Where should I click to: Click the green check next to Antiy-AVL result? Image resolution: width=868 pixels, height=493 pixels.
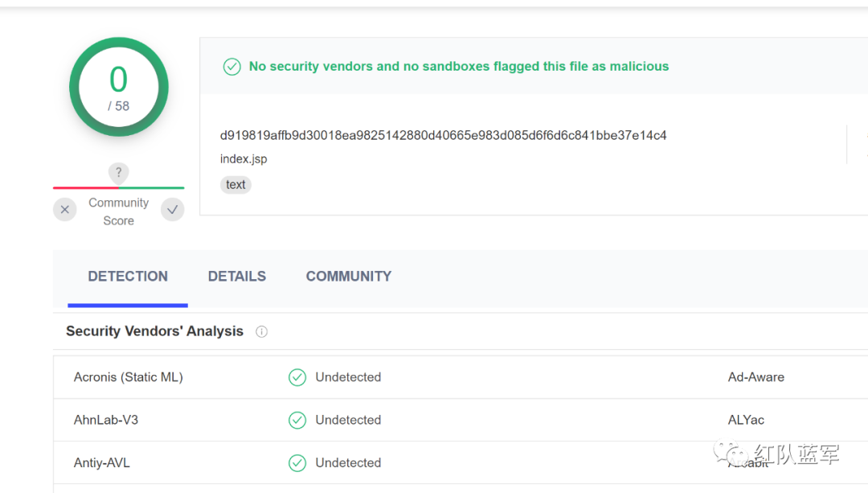click(x=297, y=462)
